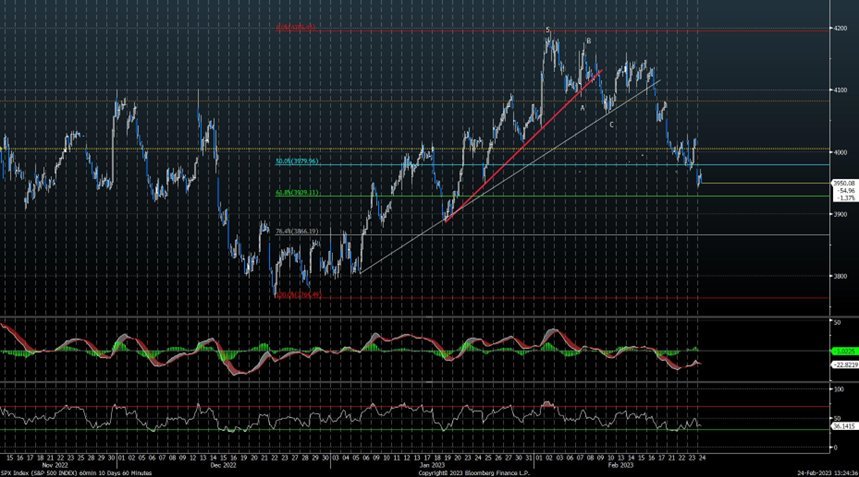Screen dimensions: 859x477
Task: Click the 76.4% Fibonacci label (3866.19)
Action: [296, 232]
